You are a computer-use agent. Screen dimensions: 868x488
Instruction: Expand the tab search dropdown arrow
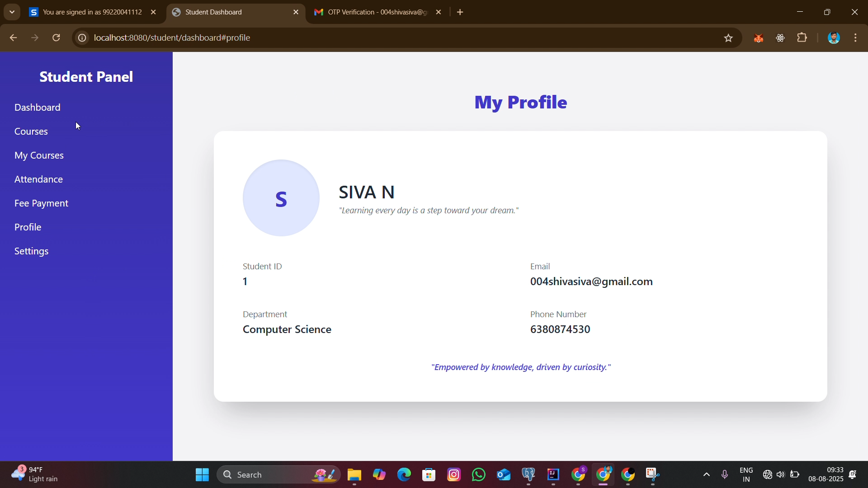pos(12,12)
